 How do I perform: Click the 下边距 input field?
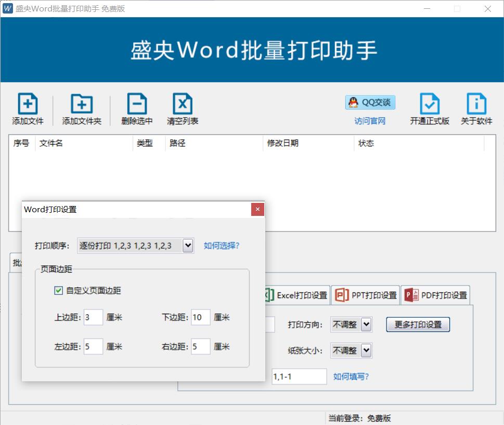click(x=201, y=317)
